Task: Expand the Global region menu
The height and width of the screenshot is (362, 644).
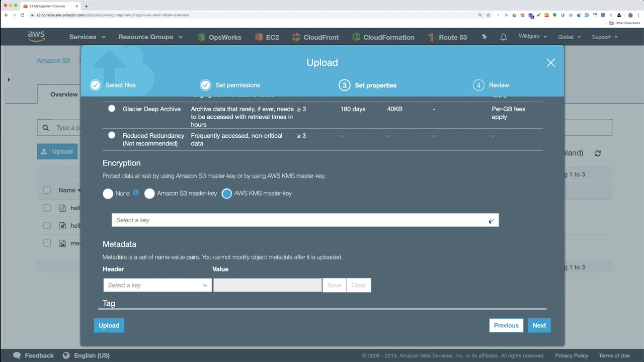Action: [x=569, y=37]
